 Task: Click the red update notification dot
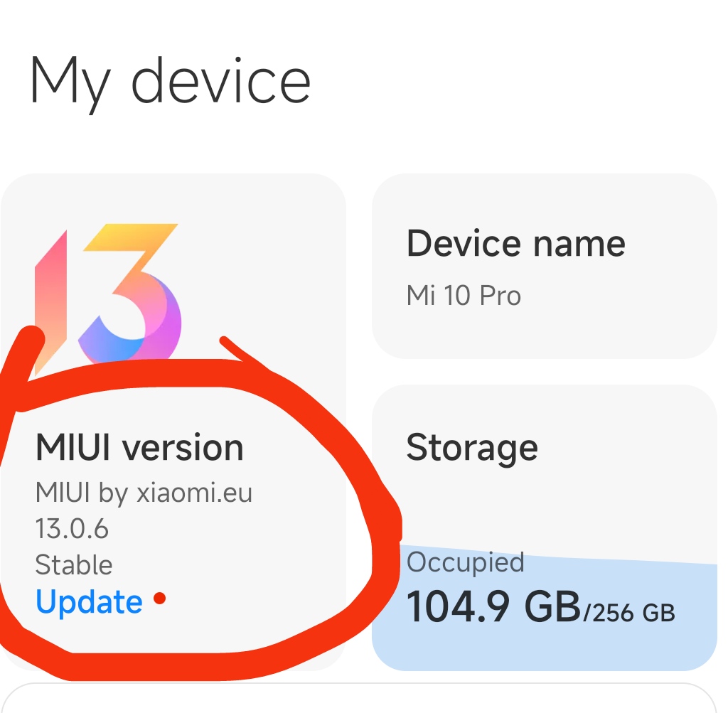(x=159, y=599)
